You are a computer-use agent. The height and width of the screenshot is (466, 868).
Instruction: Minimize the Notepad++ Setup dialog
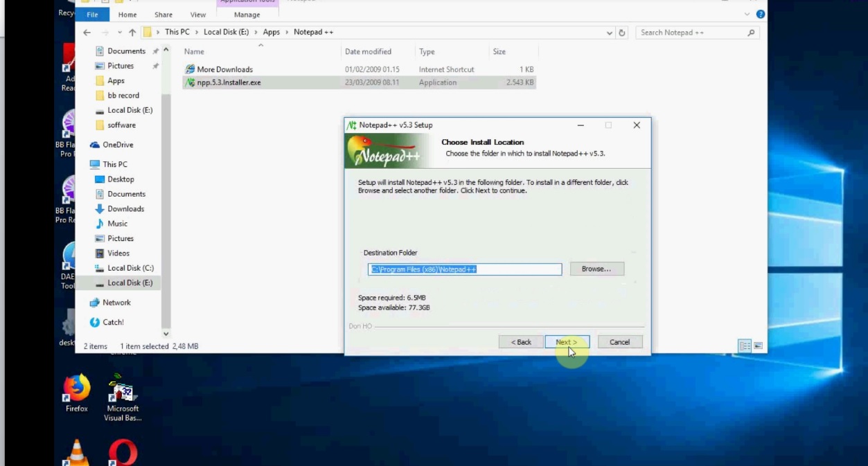tap(581, 125)
